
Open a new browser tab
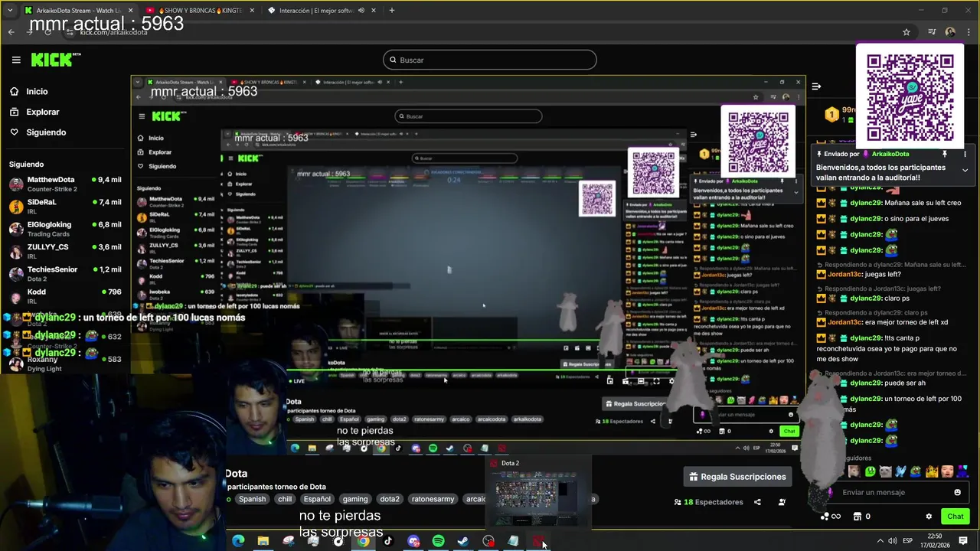tap(391, 11)
